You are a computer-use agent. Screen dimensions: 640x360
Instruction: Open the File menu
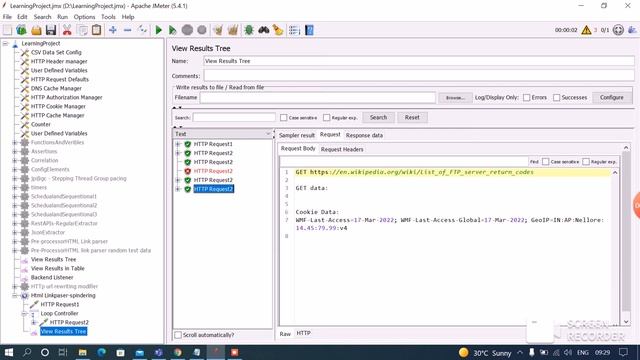pos(7,17)
